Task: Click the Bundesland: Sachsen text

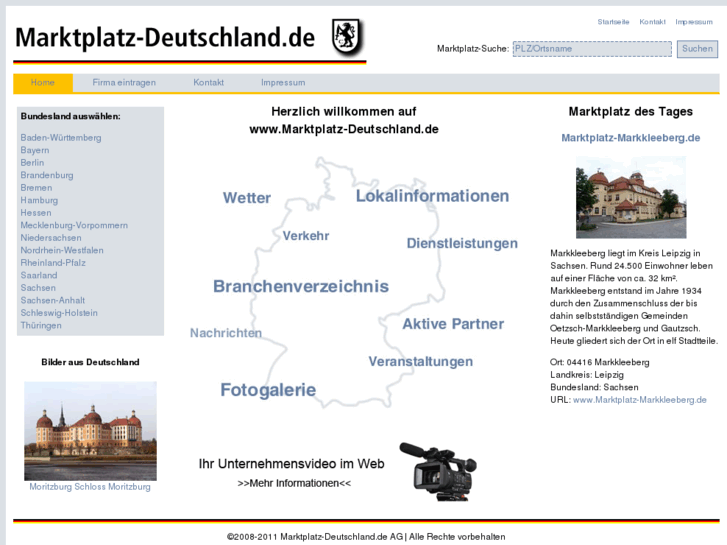Action: click(594, 387)
